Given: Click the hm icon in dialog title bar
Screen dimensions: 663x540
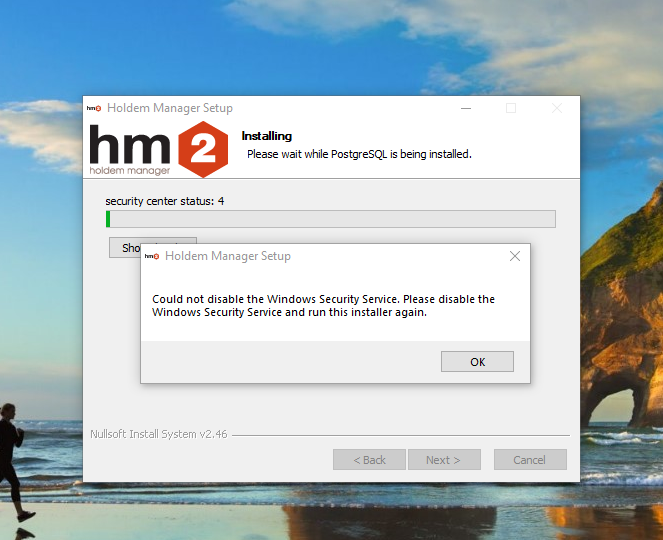Looking at the screenshot, I should tap(152, 256).
